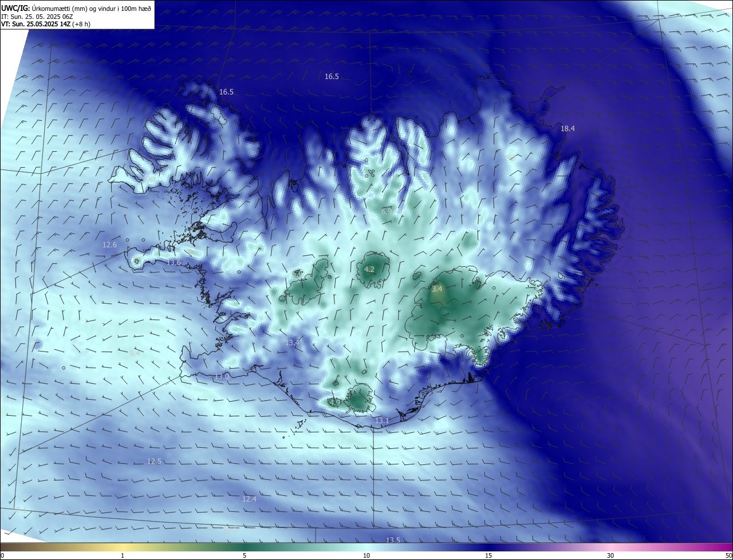The height and width of the screenshot is (560, 733).
Task: Click the 18.4 value off the northeast coast
Action: coord(568,129)
